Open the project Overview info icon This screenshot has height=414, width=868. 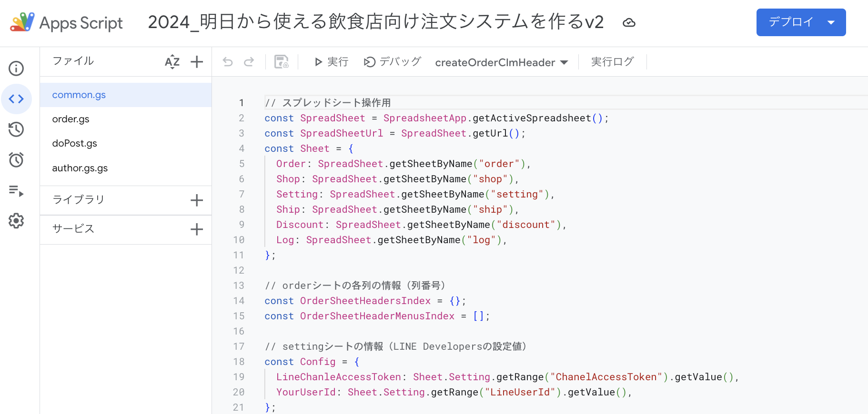(16, 69)
